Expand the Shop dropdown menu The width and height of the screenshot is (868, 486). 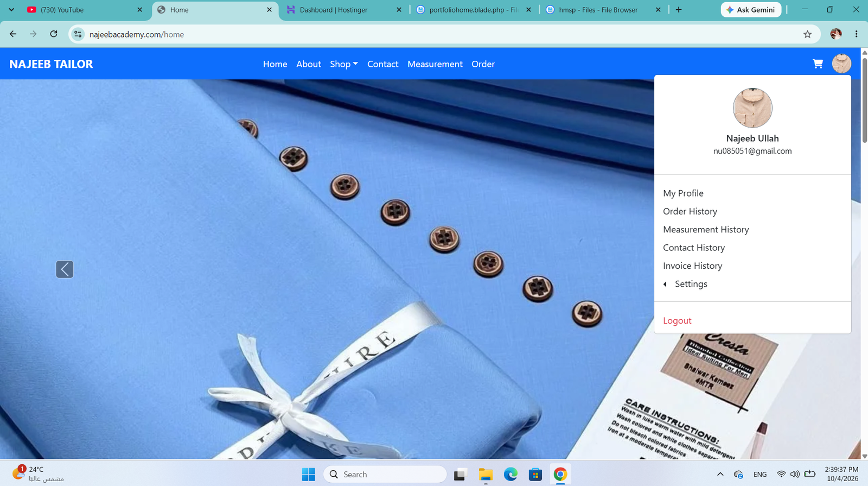(x=344, y=64)
